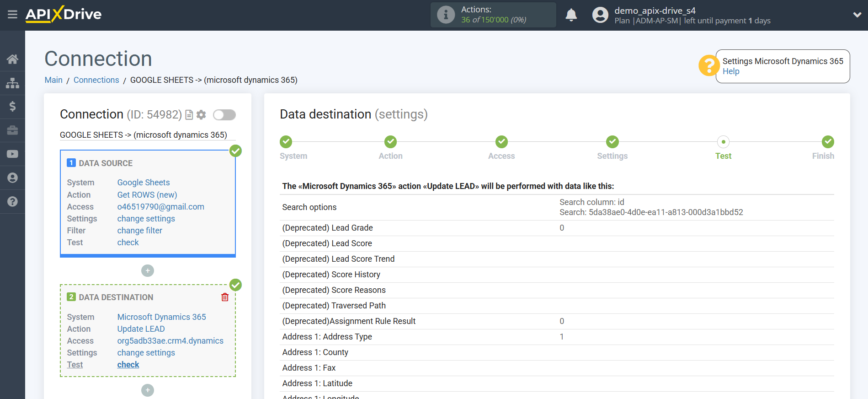Screen dimensions: 868x399
Task: Click check under Data Source Test
Action: point(128,243)
